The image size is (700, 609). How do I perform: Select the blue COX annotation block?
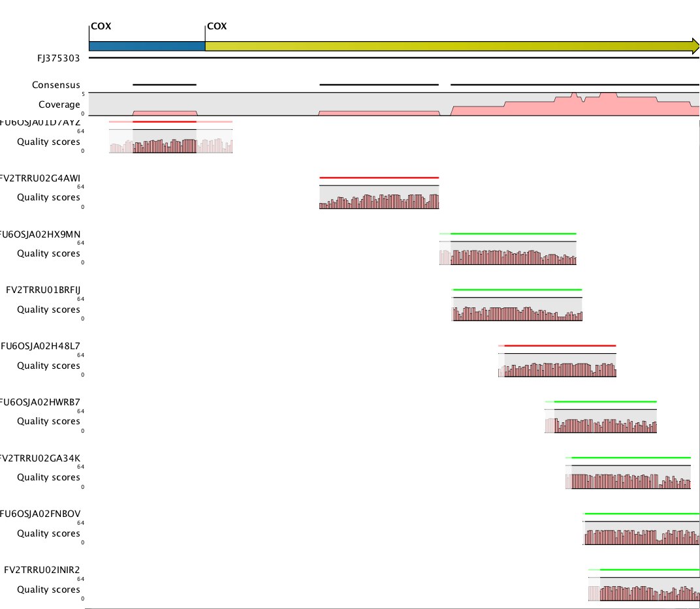146,46
